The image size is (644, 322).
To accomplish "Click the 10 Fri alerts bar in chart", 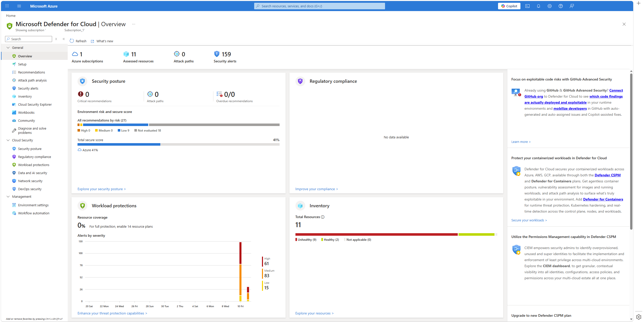I will click(240, 272).
